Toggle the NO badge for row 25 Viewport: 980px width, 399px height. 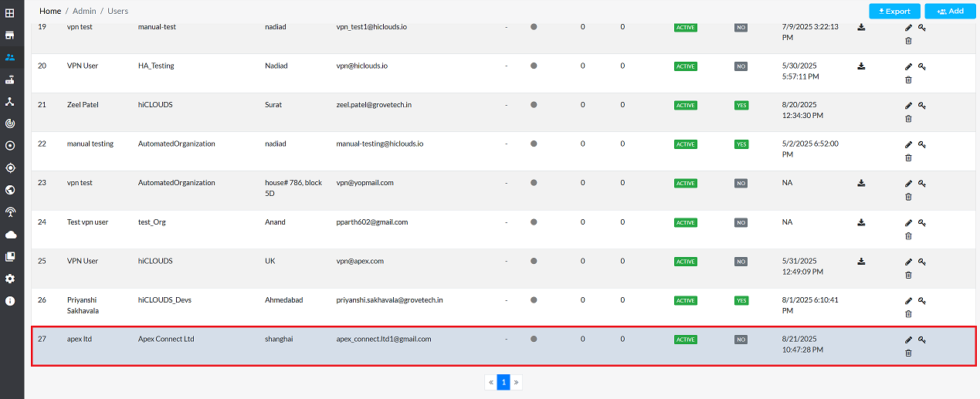click(741, 262)
